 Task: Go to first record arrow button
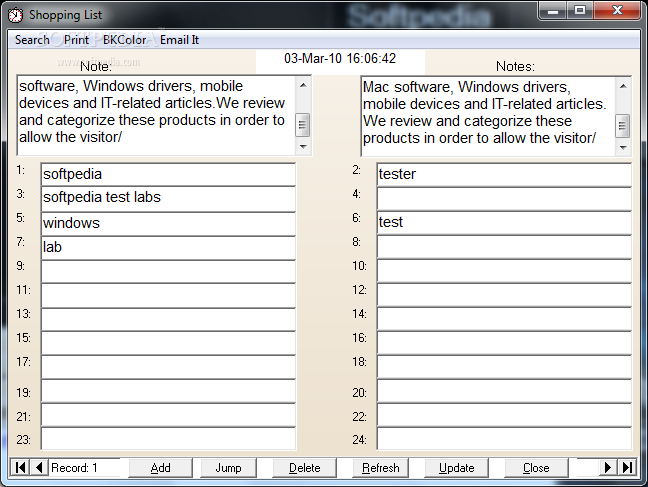(19, 468)
